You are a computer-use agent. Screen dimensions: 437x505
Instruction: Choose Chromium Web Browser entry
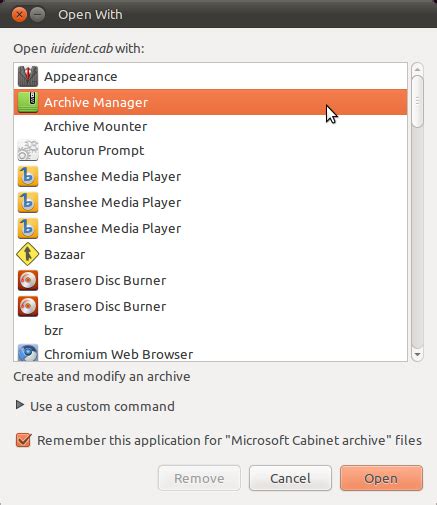point(210,353)
